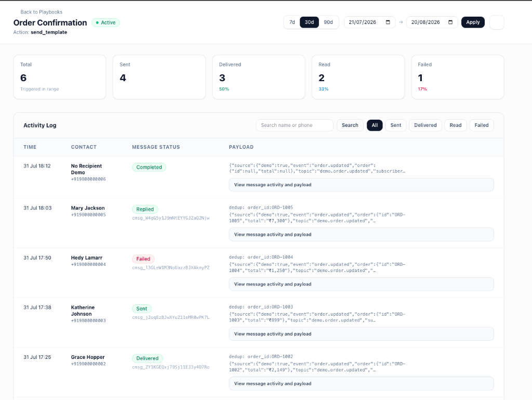Click the send_template action label

click(x=49, y=32)
